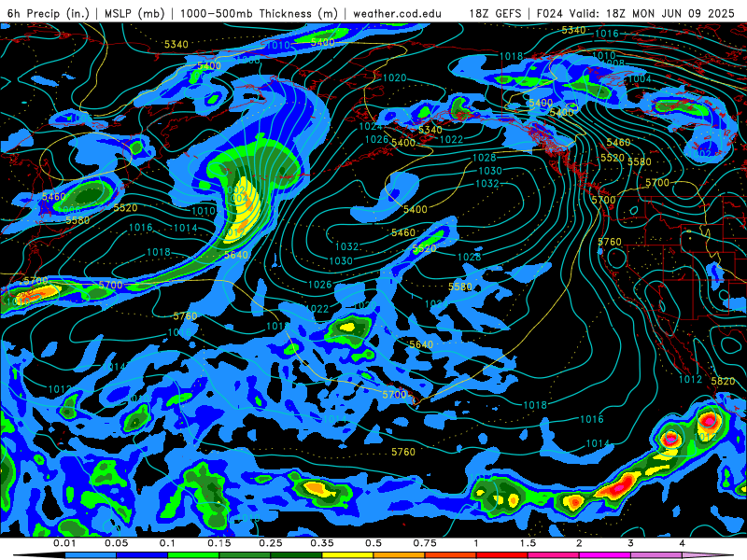This screenshot has height=560, width=747.
Task: Click the 0.35 legend value
Action: pos(322,543)
